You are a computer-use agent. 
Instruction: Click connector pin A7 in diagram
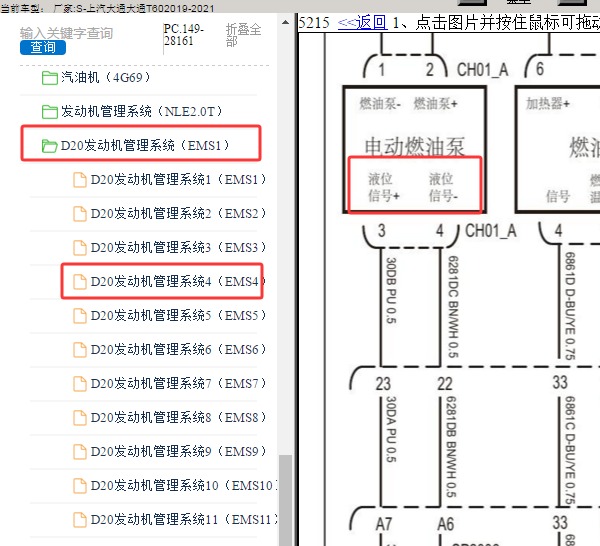pos(383,524)
